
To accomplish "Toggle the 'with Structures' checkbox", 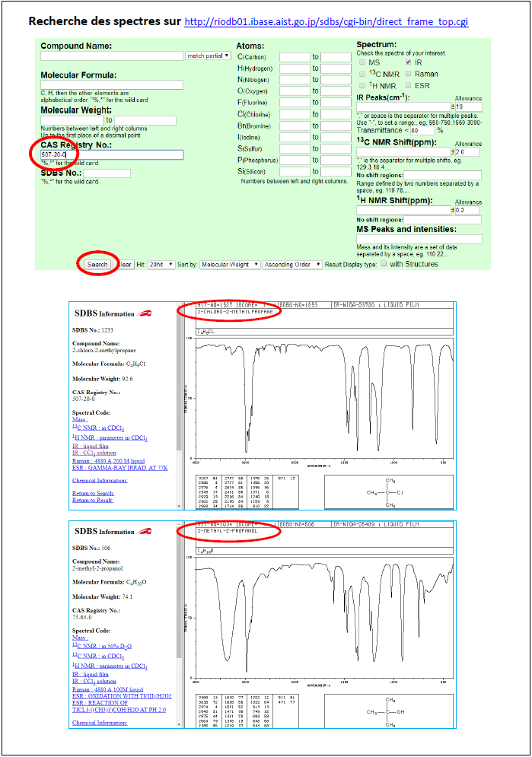I will pos(383,264).
